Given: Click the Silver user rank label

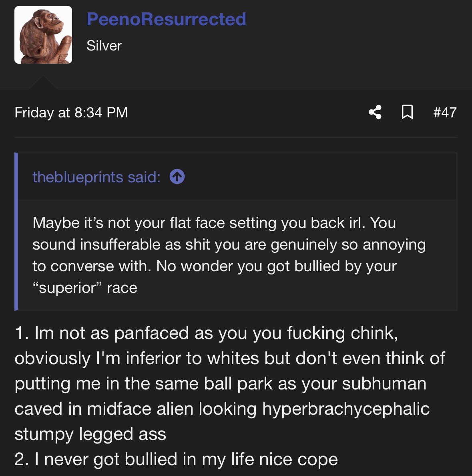Looking at the screenshot, I should tap(104, 46).
